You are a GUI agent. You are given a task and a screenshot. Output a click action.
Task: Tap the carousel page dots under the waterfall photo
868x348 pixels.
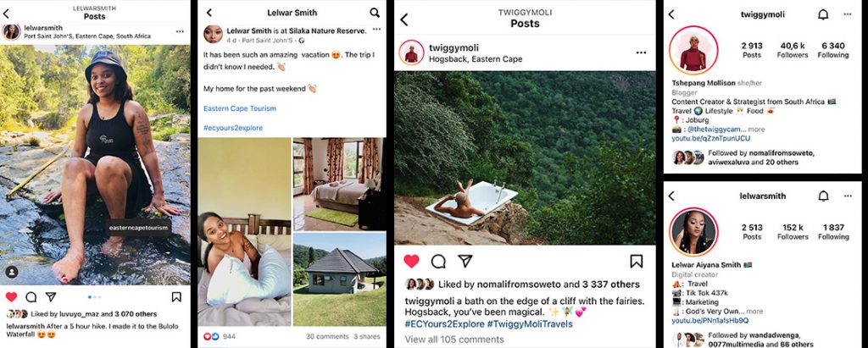(95, 297)
